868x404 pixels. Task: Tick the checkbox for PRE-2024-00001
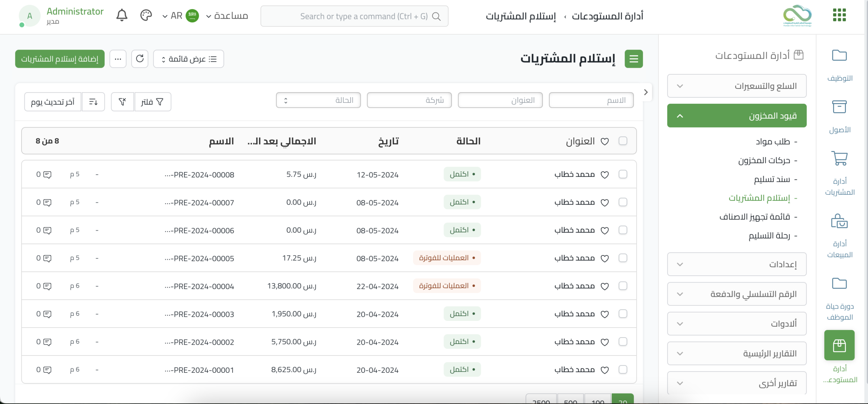pyautogui.click(x=623, y=370)
